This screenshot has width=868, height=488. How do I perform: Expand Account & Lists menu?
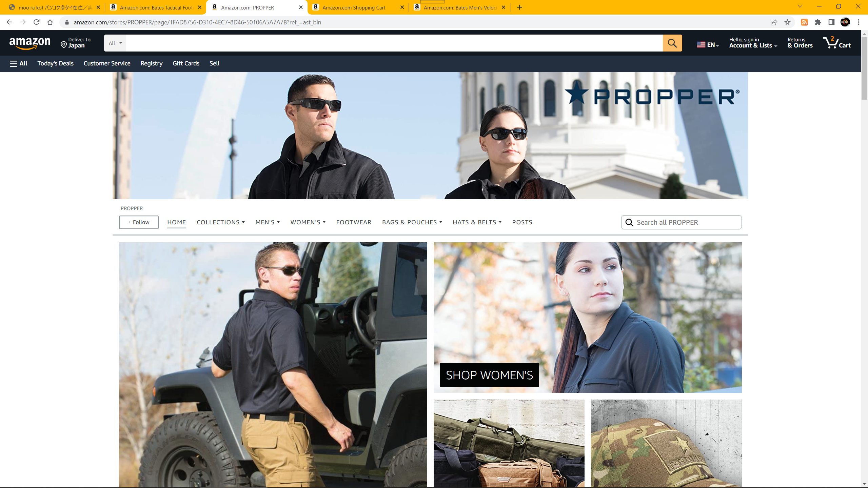coord(753,43)
